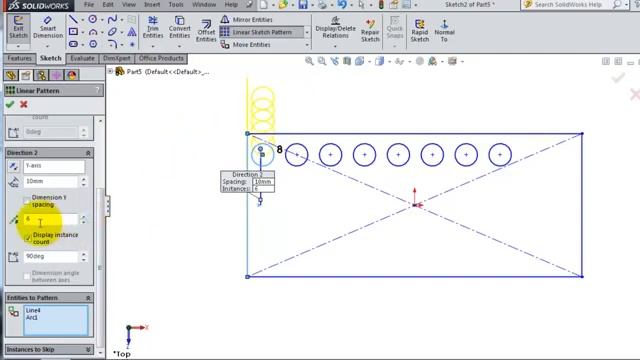Select the Straight Slot tool

(73, 44)
